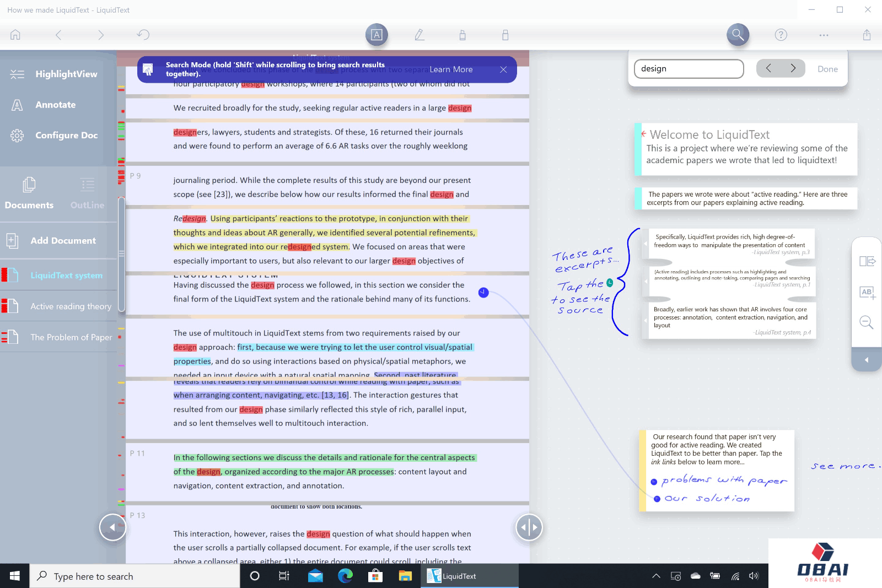
Task: Click the blue link dot in the document
Action: pos(483,292)
